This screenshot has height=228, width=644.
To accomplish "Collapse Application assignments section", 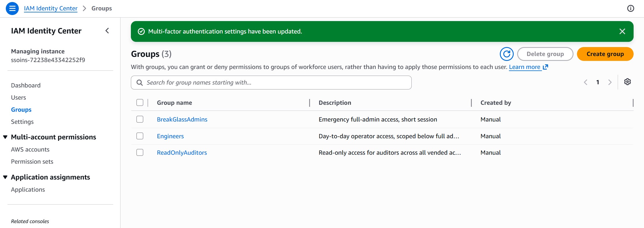I will (x=5, y=177).
